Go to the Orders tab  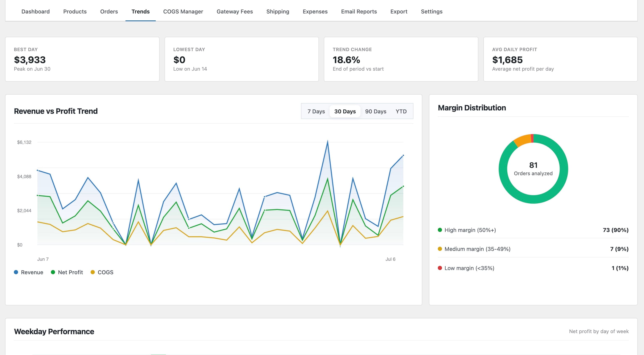pos(109,12)
